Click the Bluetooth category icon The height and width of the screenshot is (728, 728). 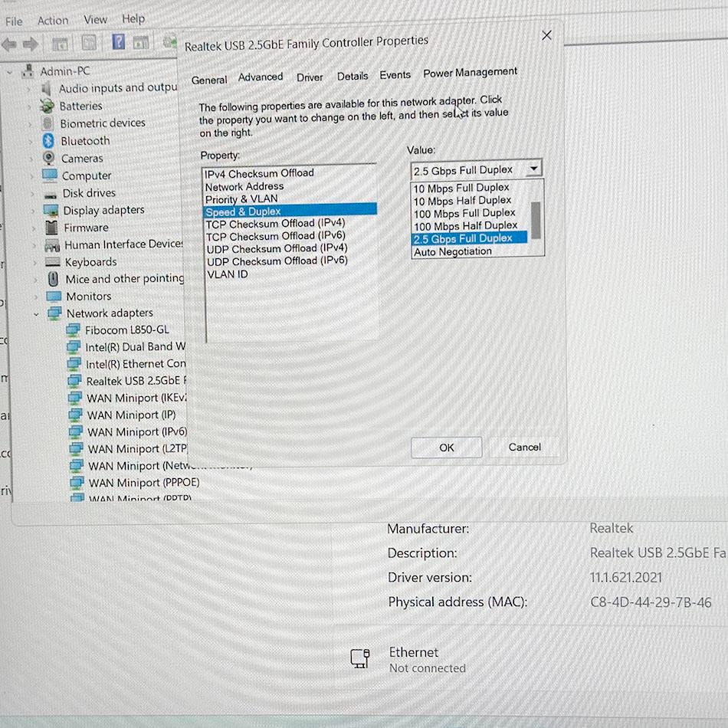click(x=49, y=140)
